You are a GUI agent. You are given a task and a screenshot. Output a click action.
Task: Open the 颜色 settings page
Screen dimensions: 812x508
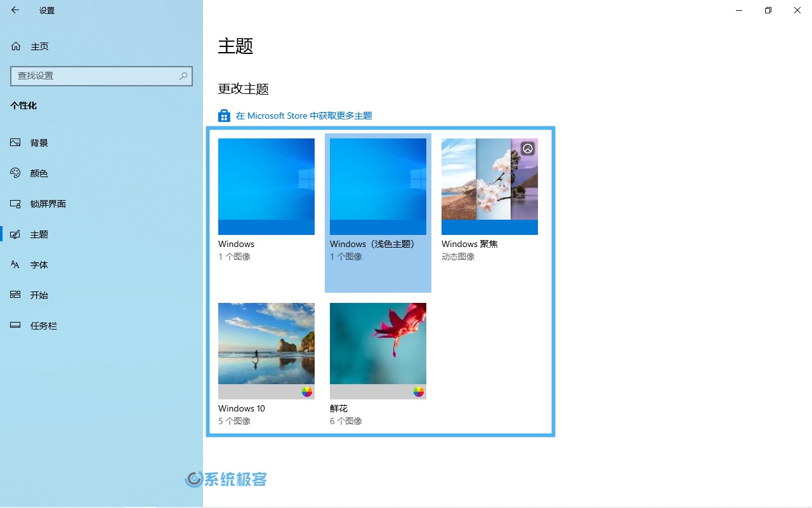pyautogui.click(x=101, y=173)
